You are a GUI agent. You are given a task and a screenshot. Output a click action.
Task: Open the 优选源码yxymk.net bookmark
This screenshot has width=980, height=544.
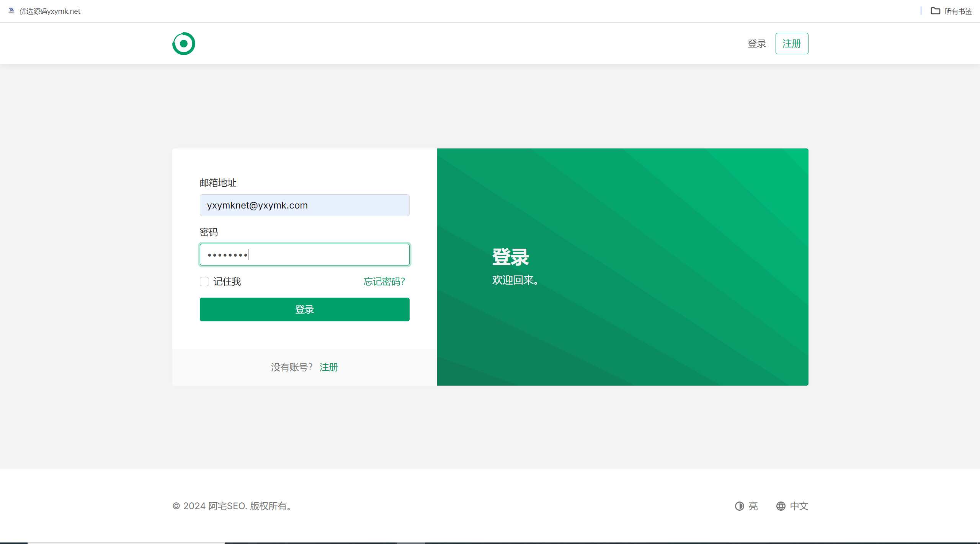[x=44, y=11]
